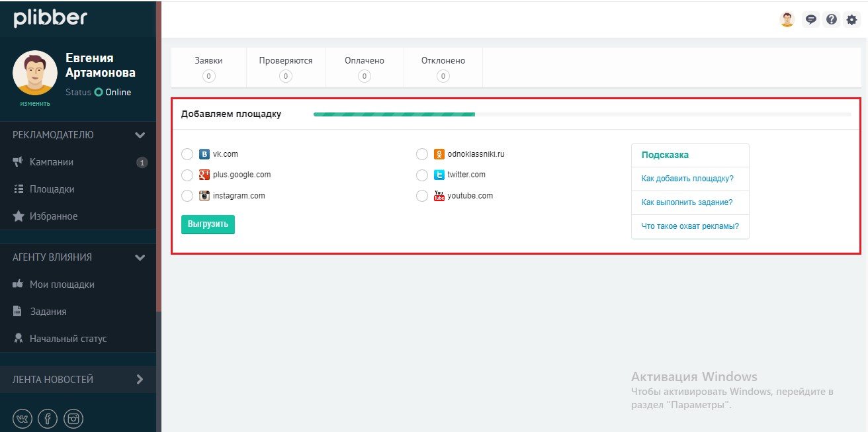Open the Как добавить площадку? link

[x=687, y=179]
